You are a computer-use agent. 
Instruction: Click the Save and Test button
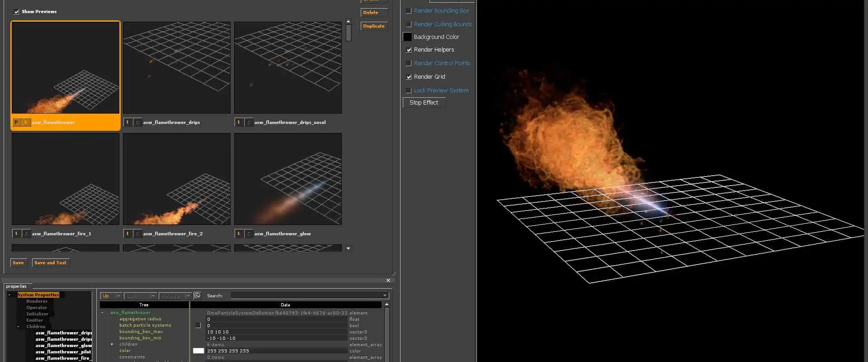point(50,263)
